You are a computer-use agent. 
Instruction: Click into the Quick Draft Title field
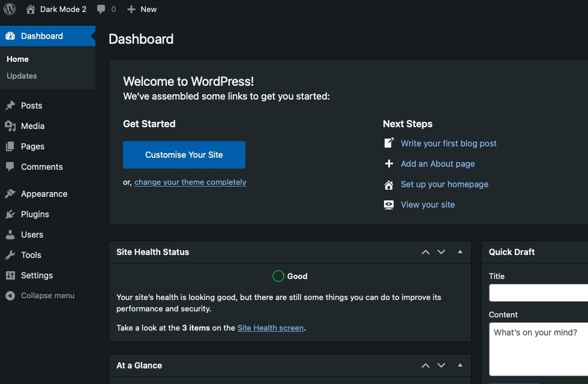(x=539, y=293)
